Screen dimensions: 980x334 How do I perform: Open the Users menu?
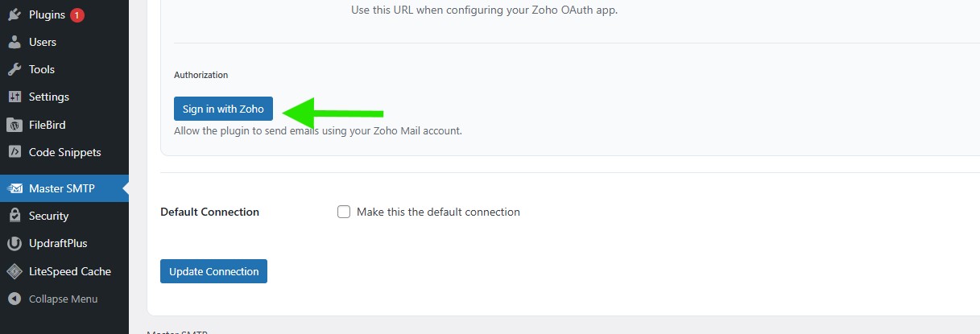tap(43, 42)
